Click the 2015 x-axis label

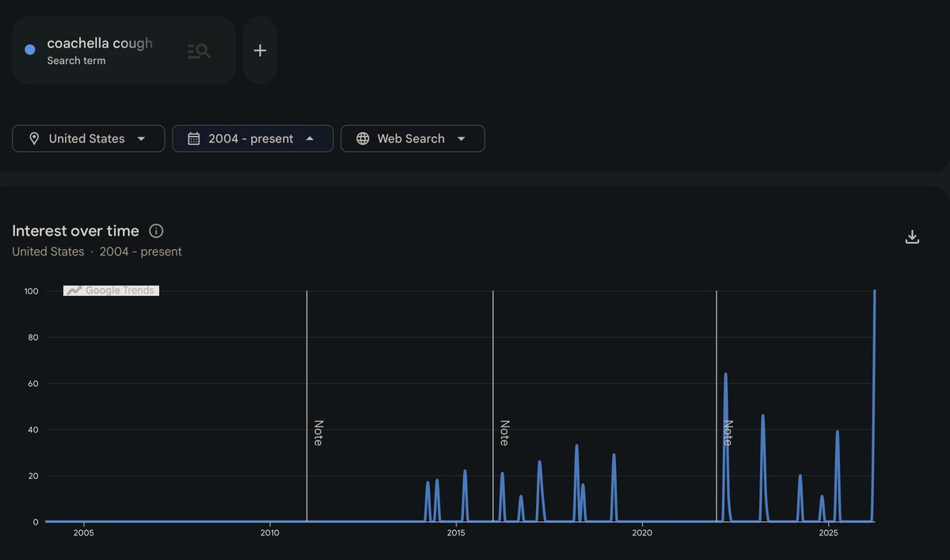pos(456,533)
